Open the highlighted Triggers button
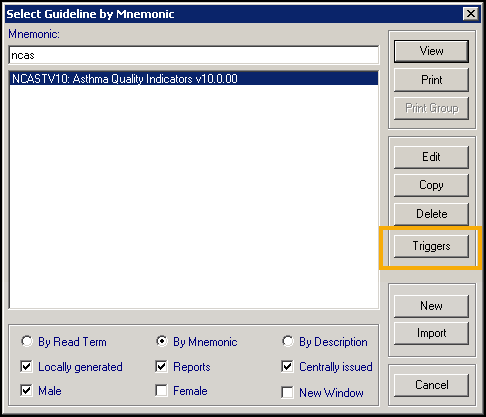 [x=431, y=246]
